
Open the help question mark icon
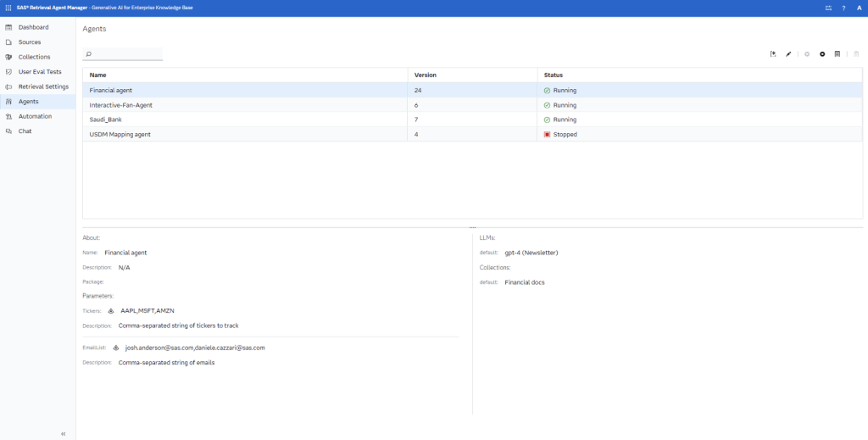(x=843, y=8)
